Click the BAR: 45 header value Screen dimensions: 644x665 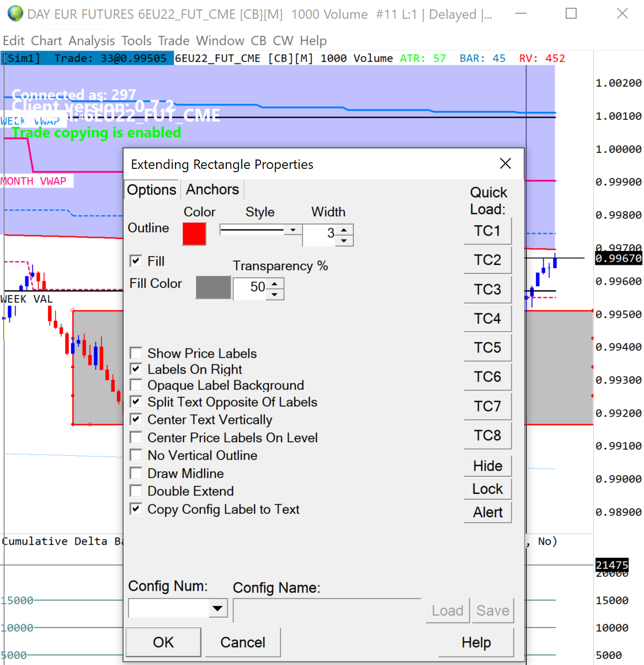[x=483, y=58]
